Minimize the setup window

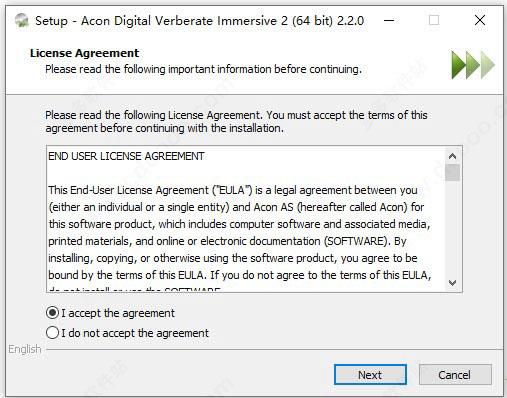(x=389, y=21)
